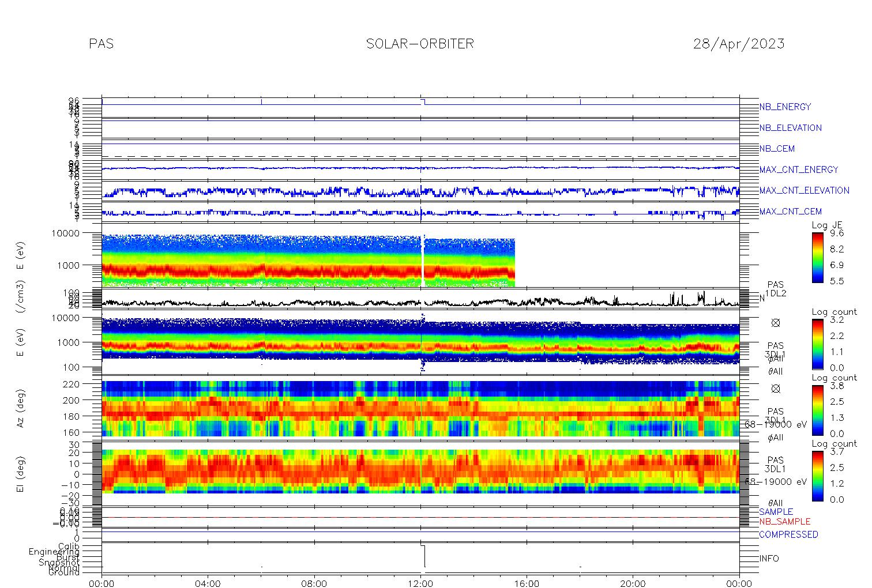872x588 pixels.
Task: Click the elevation angle spectrogram panel
Action: pyautogui.click(x=420, y=472)
